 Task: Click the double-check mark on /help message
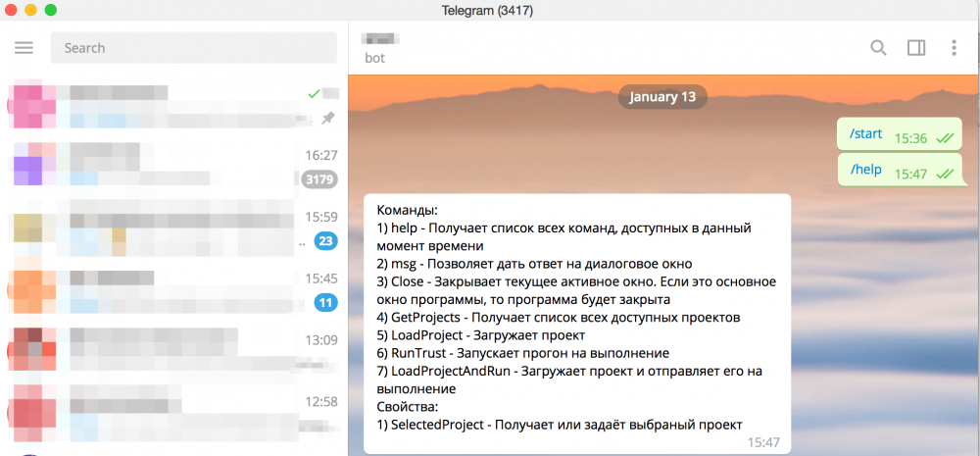pos(944,174)
